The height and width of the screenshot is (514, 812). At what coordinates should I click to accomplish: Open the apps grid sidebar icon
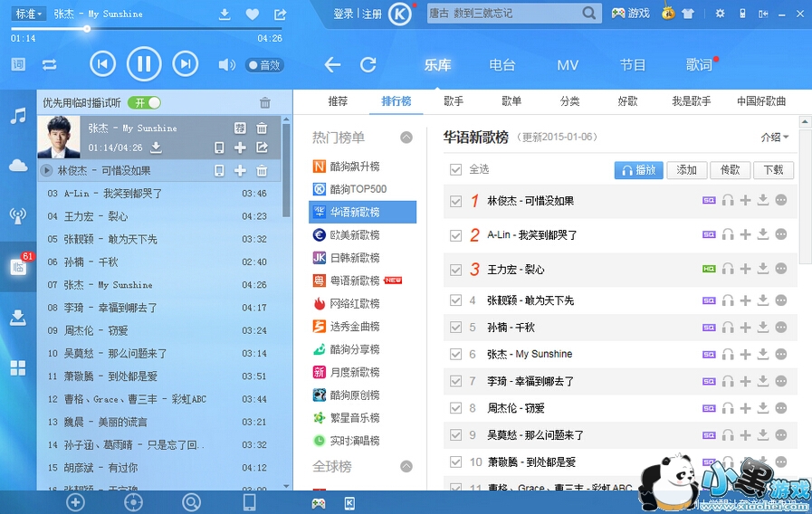click(x=18, y=368)
